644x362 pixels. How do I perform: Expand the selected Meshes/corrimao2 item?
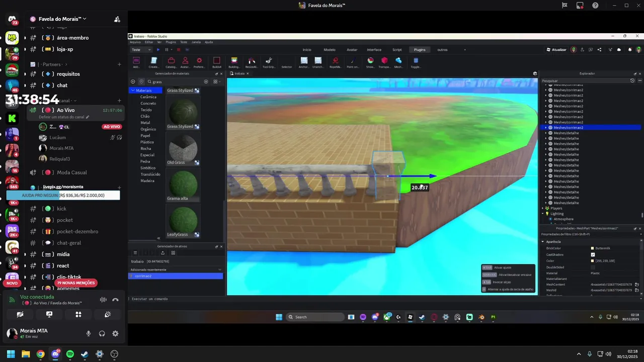[x=546, y=128]
